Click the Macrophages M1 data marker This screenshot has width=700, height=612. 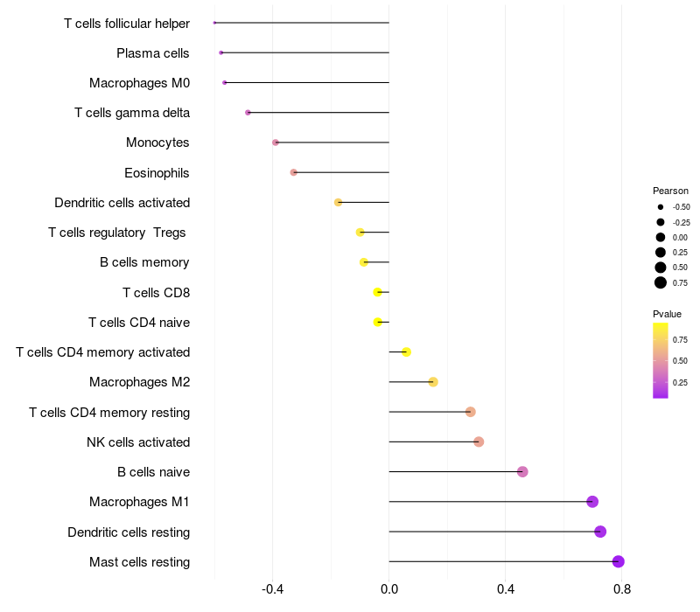[x=592, y=502]
